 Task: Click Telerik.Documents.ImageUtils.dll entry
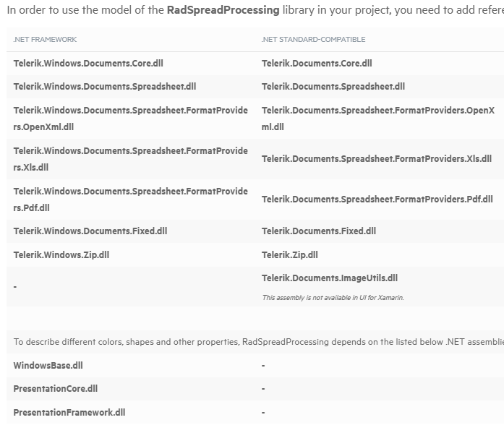pos(329,278)
